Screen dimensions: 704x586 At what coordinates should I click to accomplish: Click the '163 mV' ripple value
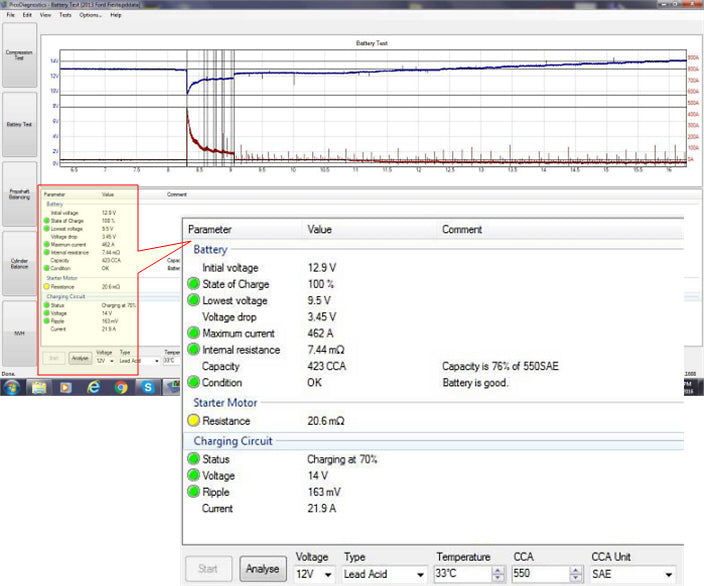click(x=324, y=492)
